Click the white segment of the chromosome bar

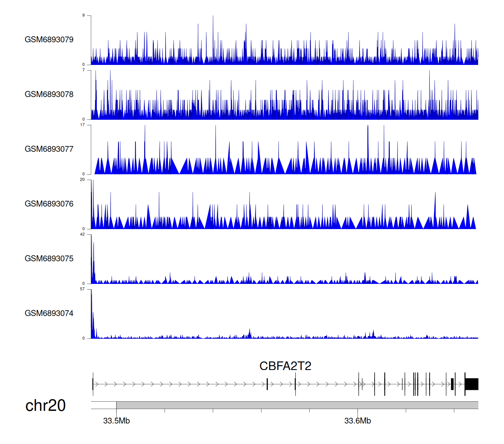click(x=103, y=405)
